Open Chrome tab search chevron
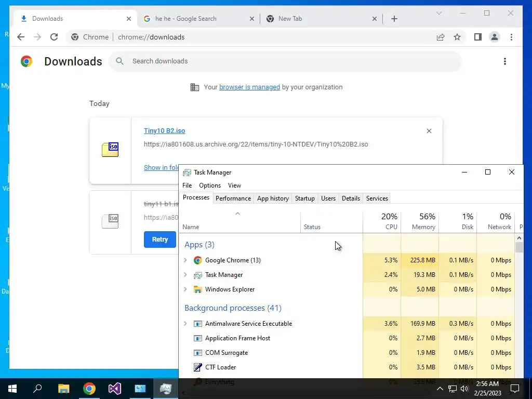The height and width of the screenshot is (399, 532). (x=438, y=13)
